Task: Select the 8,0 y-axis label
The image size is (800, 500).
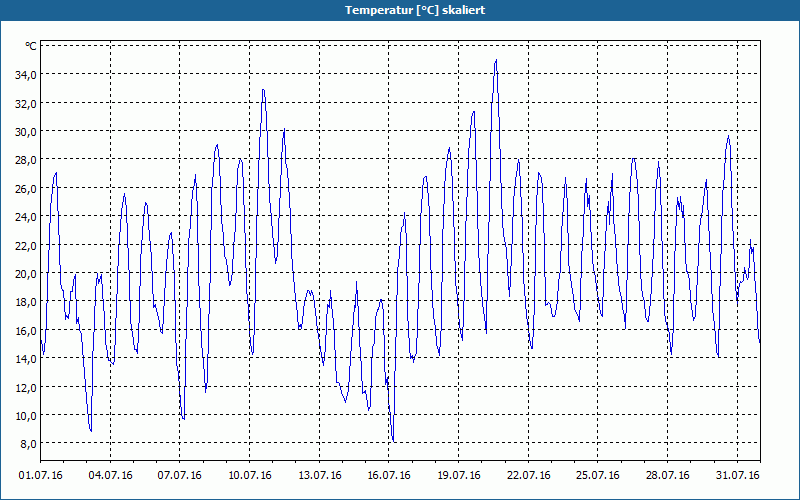Action: click(29, 443)
